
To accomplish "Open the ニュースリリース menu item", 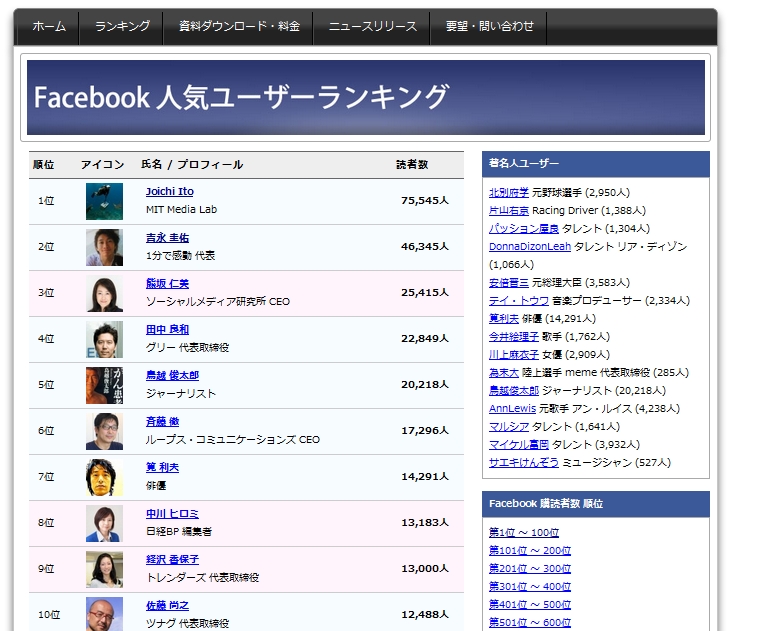I will coord(372,26).
